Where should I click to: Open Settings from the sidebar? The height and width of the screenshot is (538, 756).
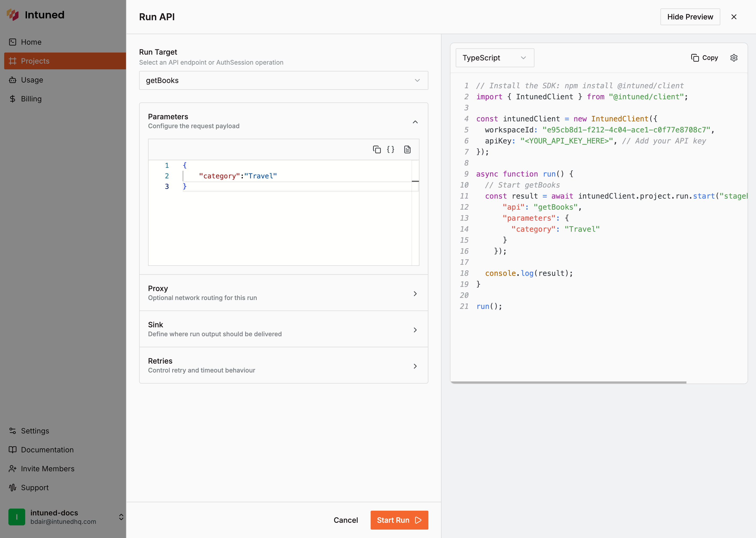pyautogui.click(x=35, y=431)
